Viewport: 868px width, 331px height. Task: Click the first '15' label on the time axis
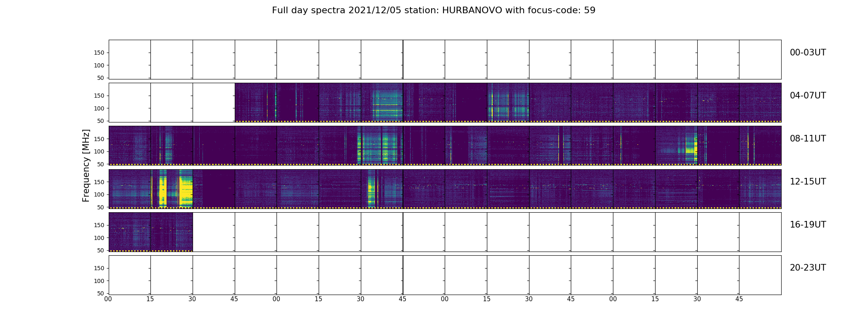pyautogui.click(x=150, y=299)
